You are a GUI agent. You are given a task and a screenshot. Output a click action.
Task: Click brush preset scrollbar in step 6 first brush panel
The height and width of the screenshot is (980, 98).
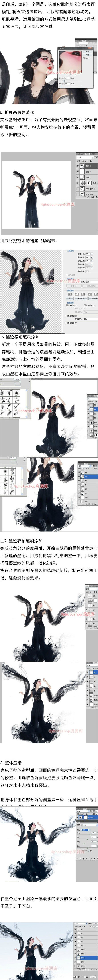26,404
